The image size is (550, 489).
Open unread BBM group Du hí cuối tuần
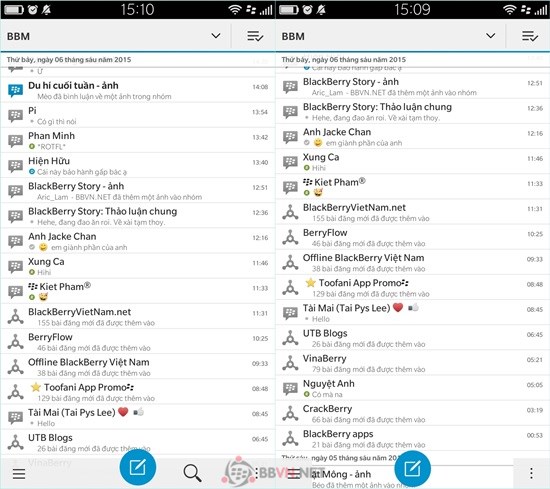pos(138,90)
